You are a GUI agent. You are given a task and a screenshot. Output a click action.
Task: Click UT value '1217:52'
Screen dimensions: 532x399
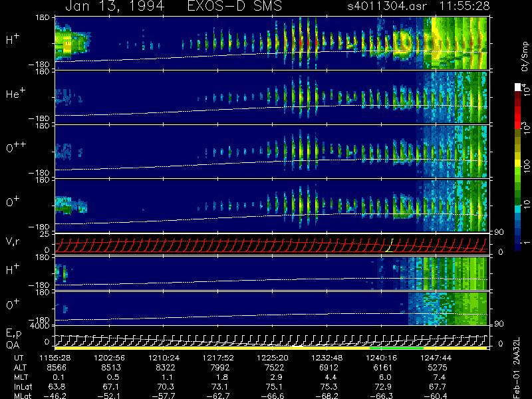tap(218, 358)
